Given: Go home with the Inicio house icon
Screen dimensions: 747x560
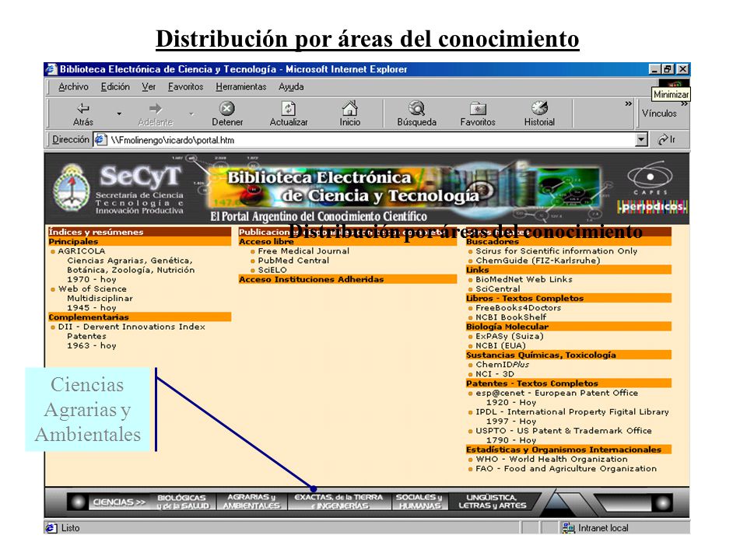Looking at the screenshot, I should pyautogui.click(x=349, y=108).
